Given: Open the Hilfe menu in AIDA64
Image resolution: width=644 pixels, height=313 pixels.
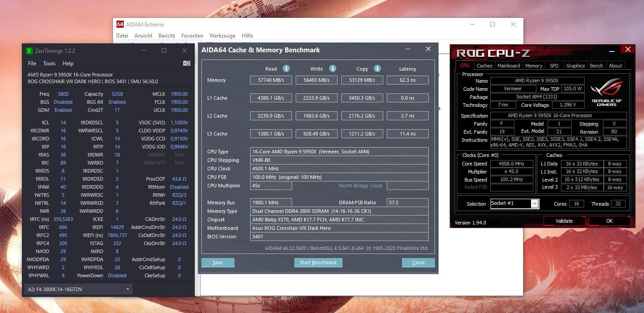Looking at the screenshot, I should point(247,36).
